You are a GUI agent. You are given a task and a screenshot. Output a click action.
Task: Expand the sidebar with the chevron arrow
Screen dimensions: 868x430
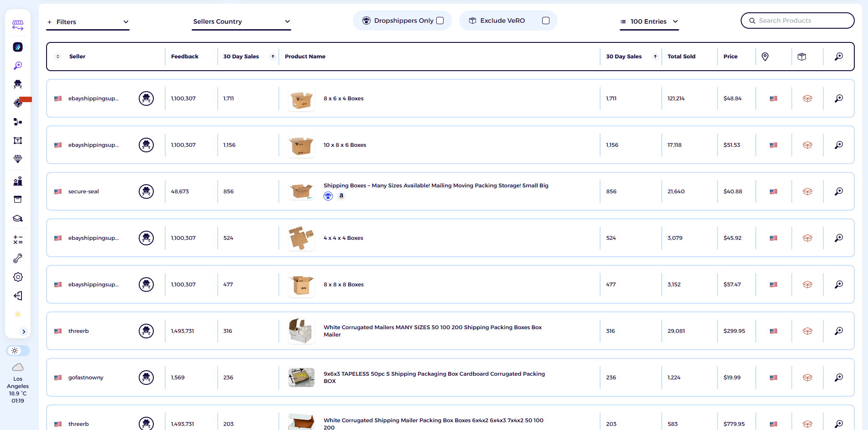[24, 332]
